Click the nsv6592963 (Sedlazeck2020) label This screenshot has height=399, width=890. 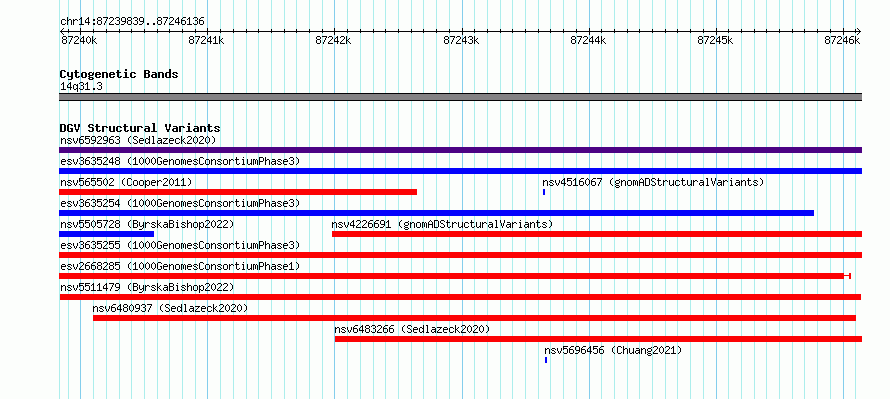[138, 140]
